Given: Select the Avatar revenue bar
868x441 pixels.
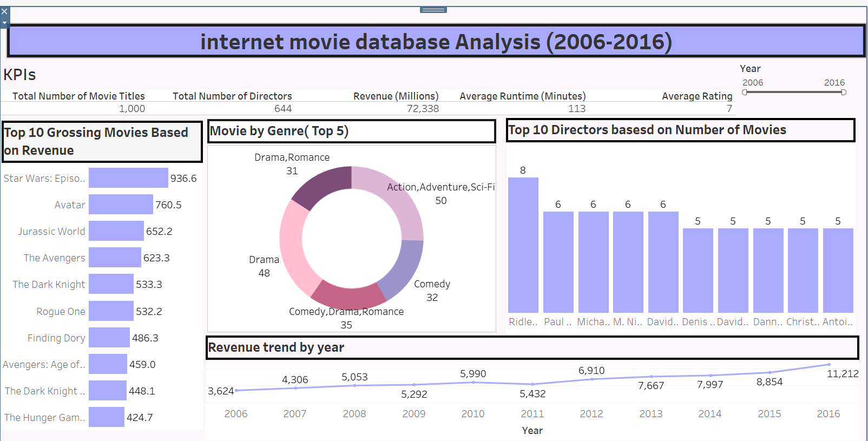Looking at the screenshot, I should 121,205.
